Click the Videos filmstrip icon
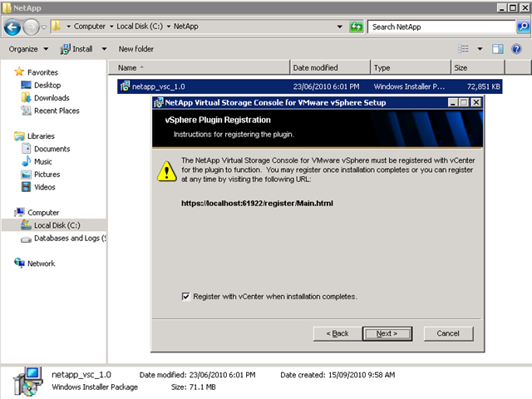 (26, 186)
